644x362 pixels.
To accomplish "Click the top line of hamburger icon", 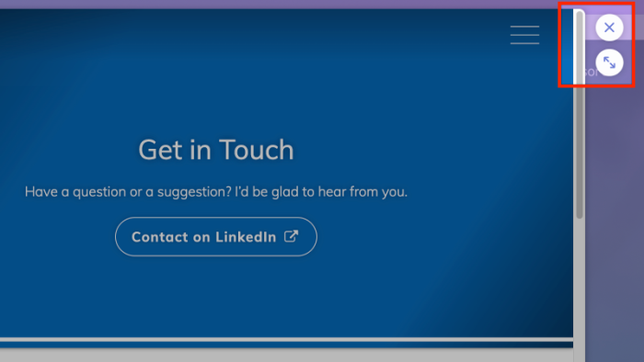I will click(x=524, y=26).
